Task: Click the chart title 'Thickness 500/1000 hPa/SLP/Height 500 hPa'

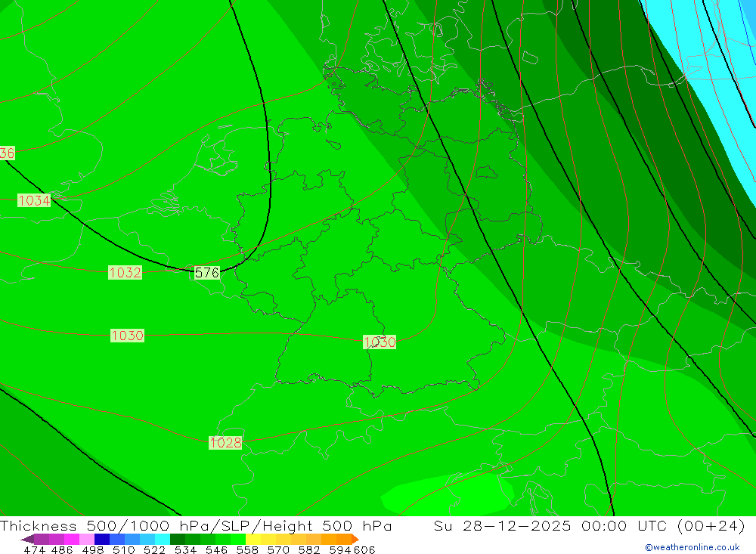Action: tap(196, 525)
